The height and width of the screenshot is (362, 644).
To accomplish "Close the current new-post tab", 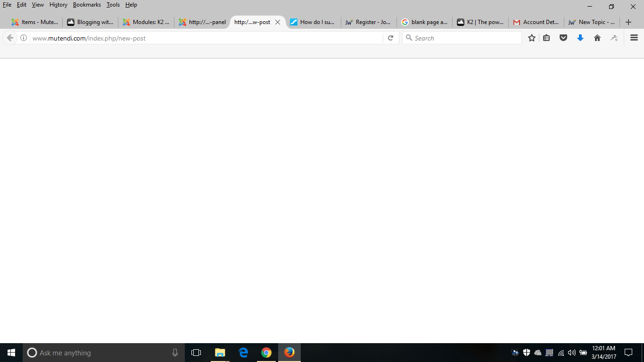I will coord(278,22).
